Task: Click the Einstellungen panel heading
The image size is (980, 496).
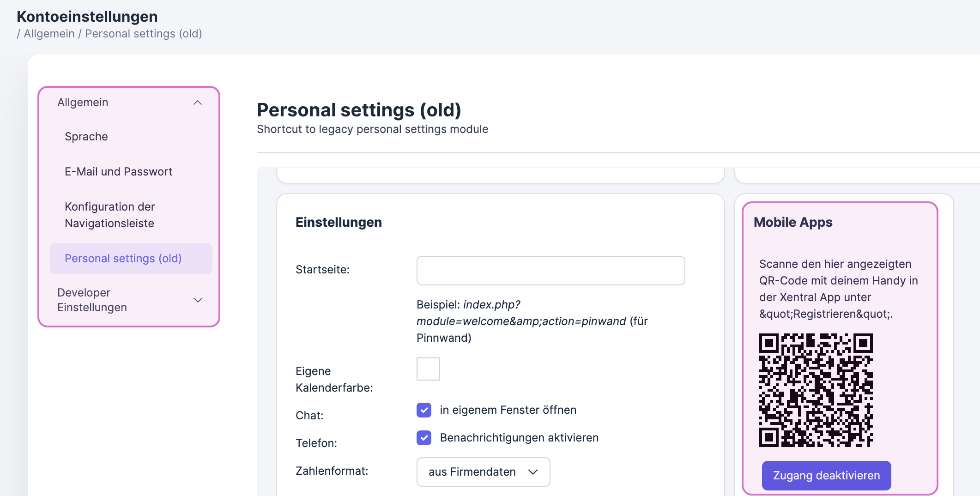Action: [339, 222]
